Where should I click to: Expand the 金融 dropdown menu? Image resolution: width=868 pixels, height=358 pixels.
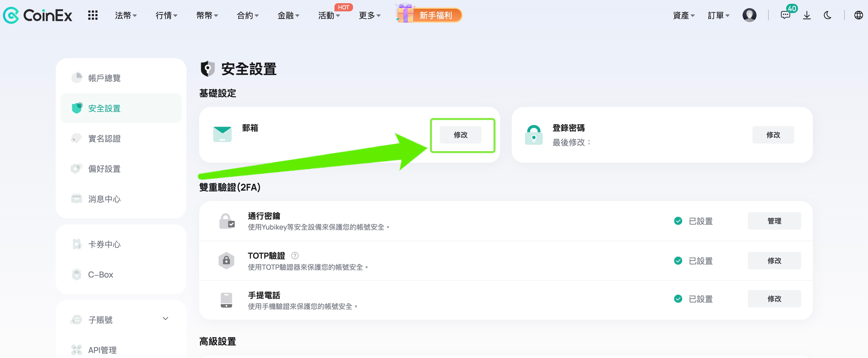[x=289, y=15]
